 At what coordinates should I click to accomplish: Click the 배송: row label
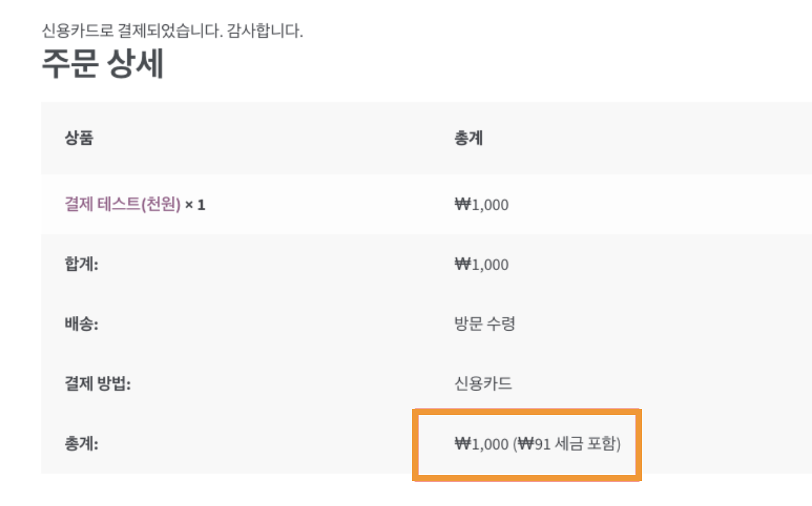point(81,323)
